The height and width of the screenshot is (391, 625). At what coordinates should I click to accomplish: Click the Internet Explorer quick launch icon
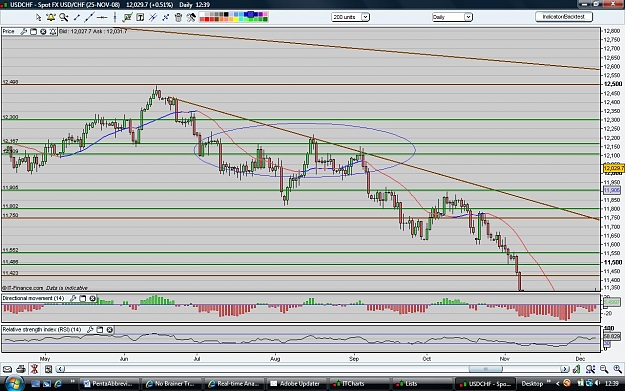58,384
